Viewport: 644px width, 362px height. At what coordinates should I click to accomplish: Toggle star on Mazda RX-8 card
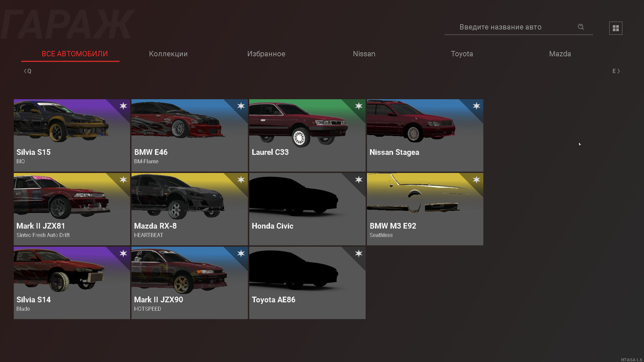[241, 180]
